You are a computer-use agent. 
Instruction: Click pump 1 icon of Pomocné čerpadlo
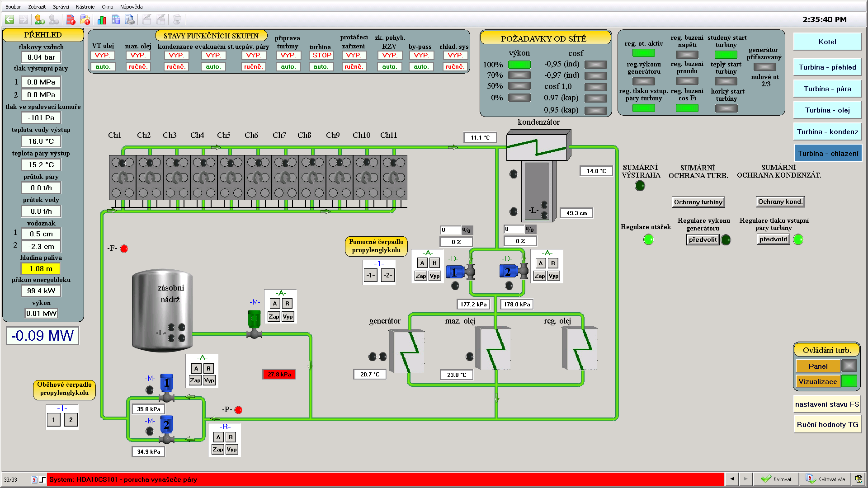coord(455,272)
